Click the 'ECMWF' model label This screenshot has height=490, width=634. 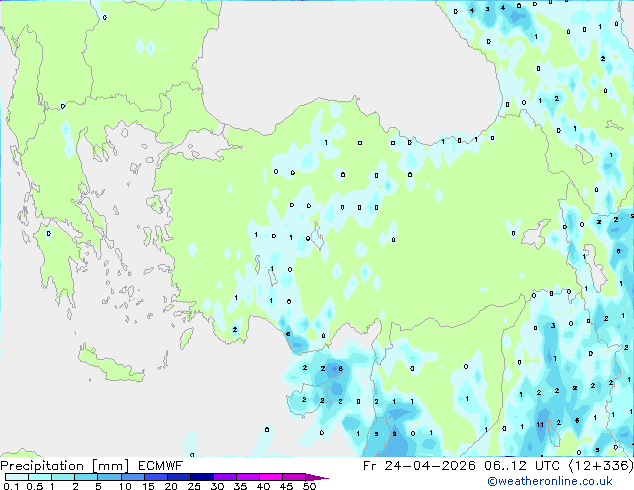point(161,466)
